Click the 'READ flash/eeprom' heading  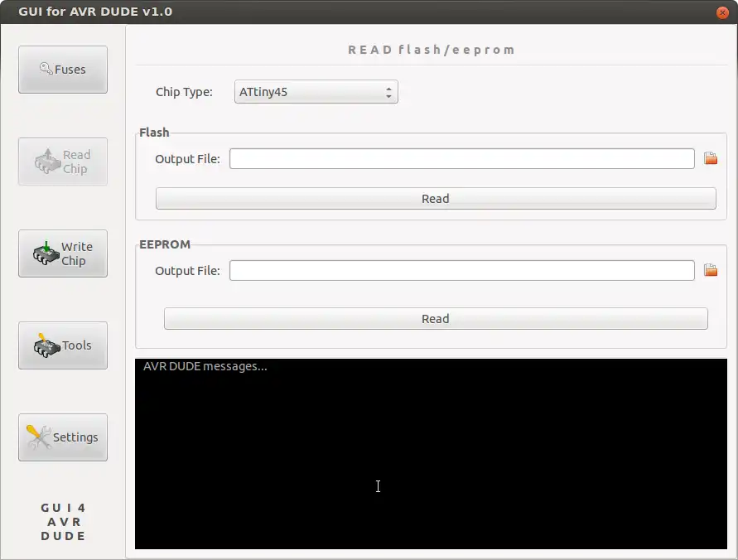432,50
